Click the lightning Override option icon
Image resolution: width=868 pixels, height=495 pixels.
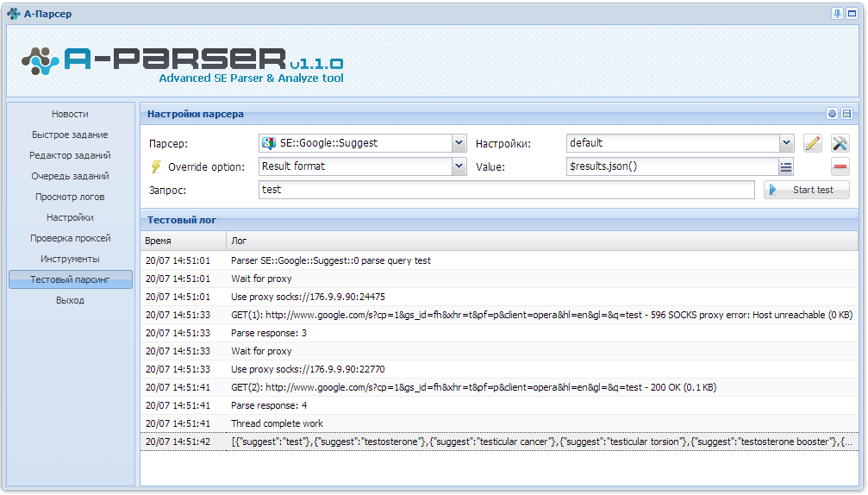pos(156,166)
